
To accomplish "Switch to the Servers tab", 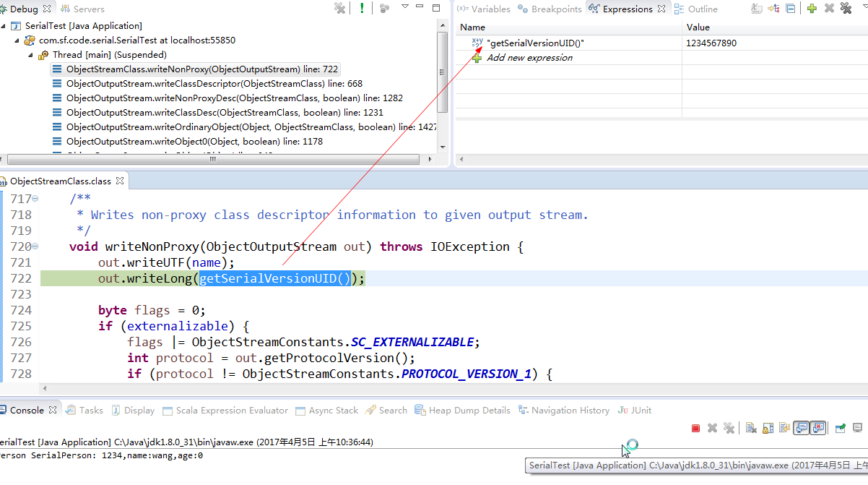I will click(83, 9).
